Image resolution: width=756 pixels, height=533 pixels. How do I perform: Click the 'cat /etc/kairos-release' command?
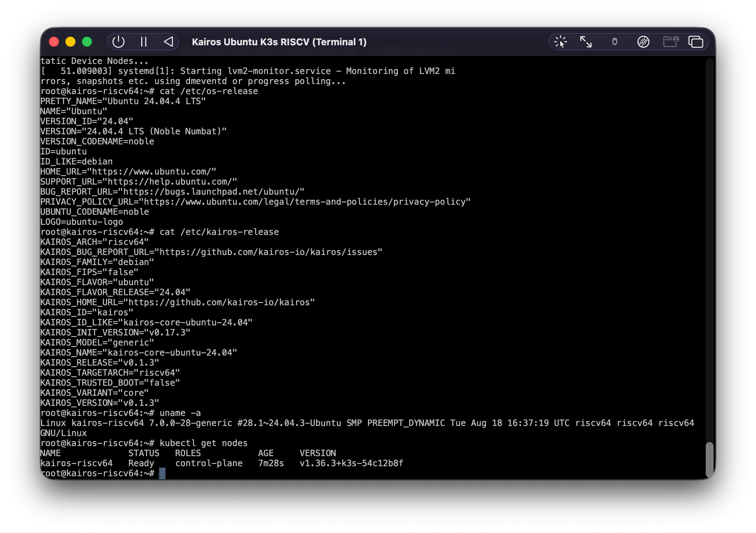pos(219,232)
